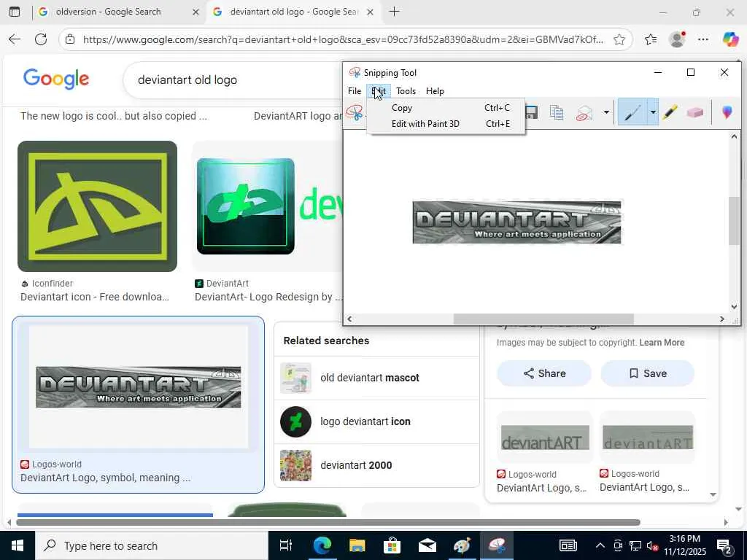Add this page to favorites star icon
The width and height of the screenshot is (747, 560).
(619, 39)
